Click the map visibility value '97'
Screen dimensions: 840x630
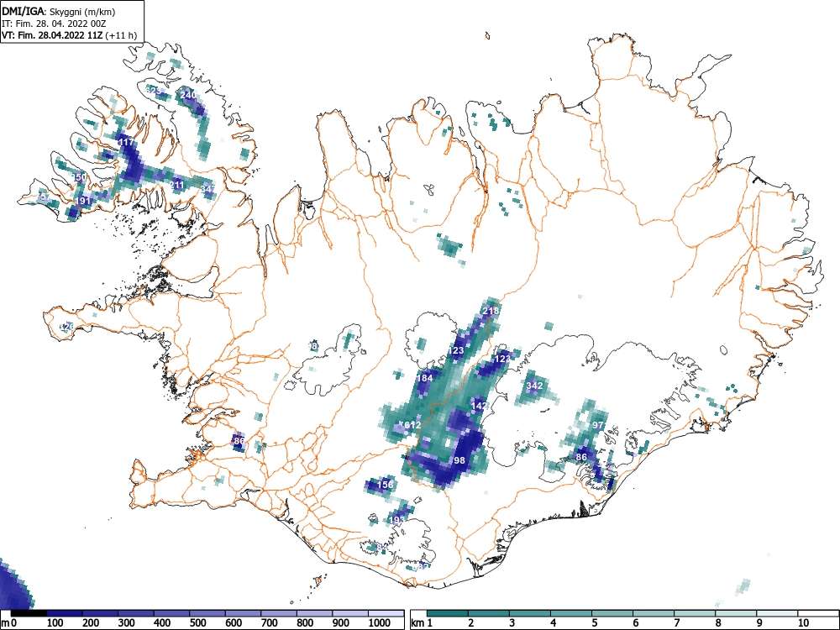click(x=598, y=425)
